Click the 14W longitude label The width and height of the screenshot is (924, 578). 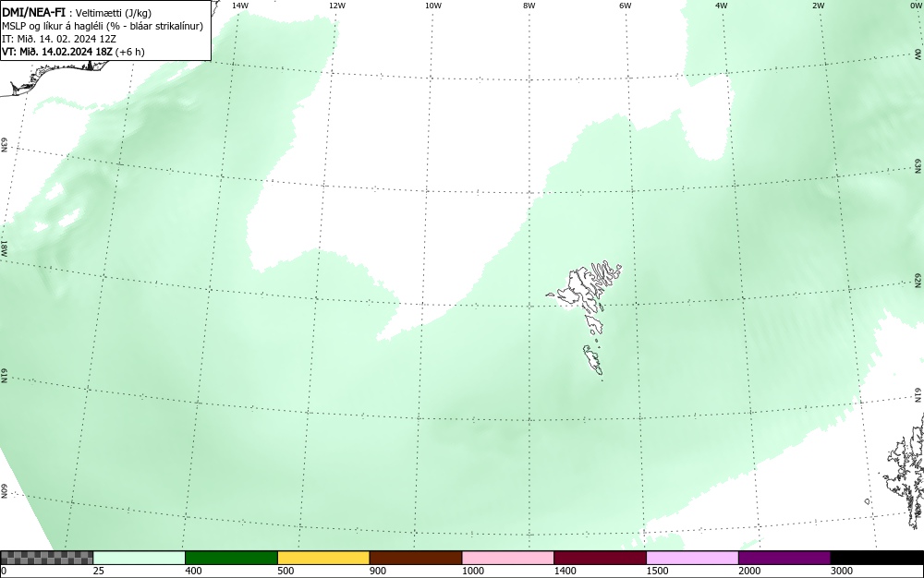(239, 6)
